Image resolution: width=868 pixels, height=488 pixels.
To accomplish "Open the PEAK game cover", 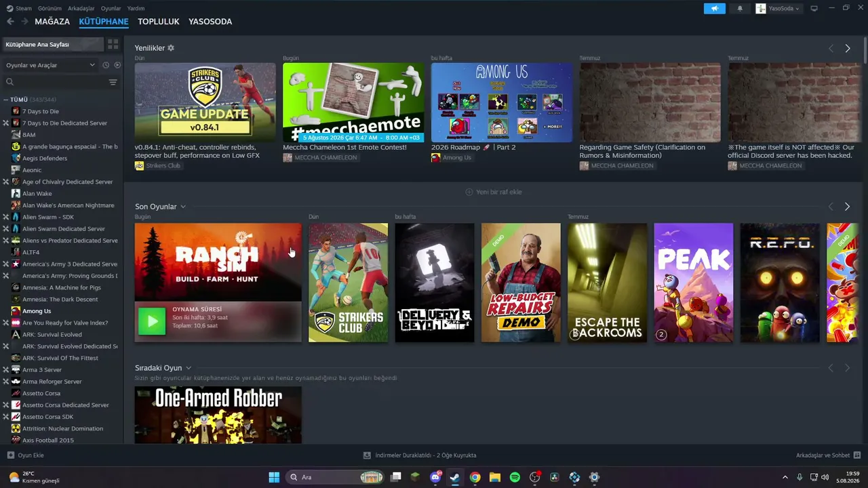I will (693, 283).
